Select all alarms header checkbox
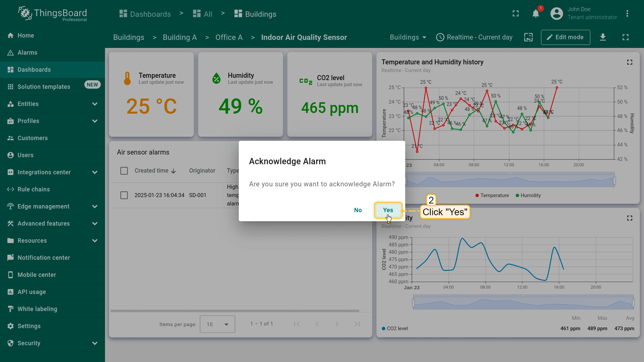Image resolution: width=644 pixels, height=362 pixels. pos(124,171)
